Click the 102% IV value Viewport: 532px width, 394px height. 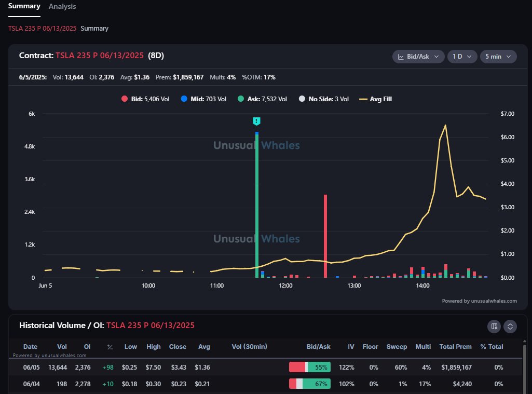346,384
